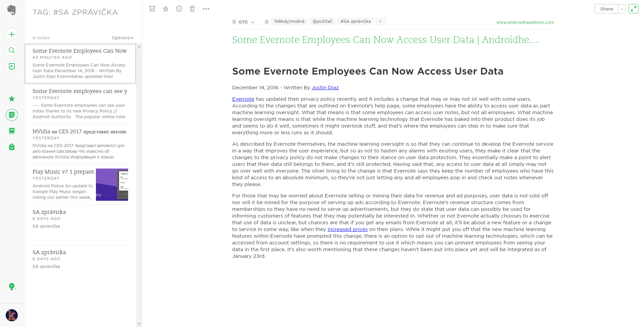The width and height of the screenshot is (644, 327).
Task: Delete note with trash icon
Action: click(x=193, y=9)
